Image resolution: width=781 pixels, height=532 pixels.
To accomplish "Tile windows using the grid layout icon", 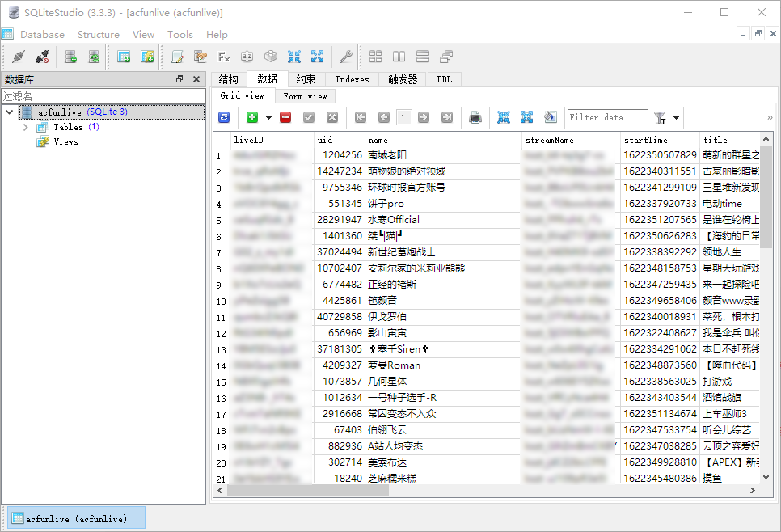I will tap(376, 57).
